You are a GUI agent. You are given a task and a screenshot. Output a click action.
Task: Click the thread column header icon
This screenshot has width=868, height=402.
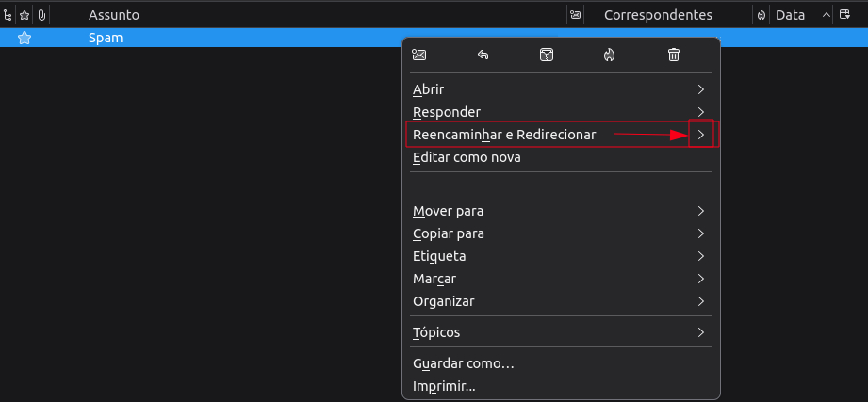pyautogui.click(x=8, y=15)
